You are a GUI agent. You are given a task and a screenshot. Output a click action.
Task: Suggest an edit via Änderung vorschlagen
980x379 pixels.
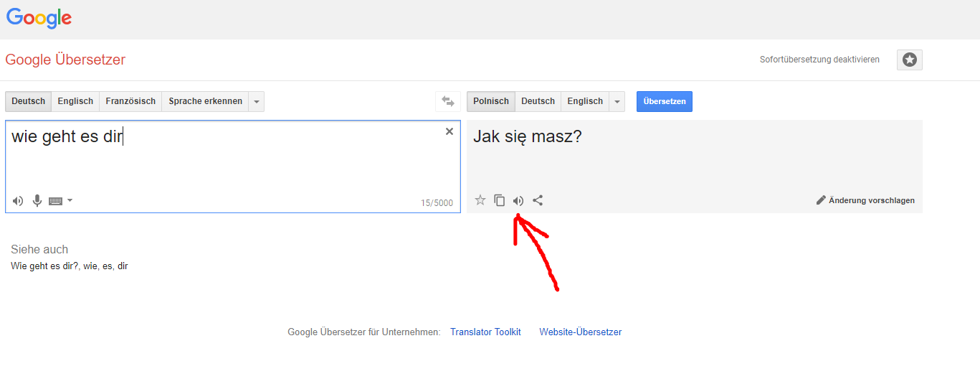click(x=865, y=200)
